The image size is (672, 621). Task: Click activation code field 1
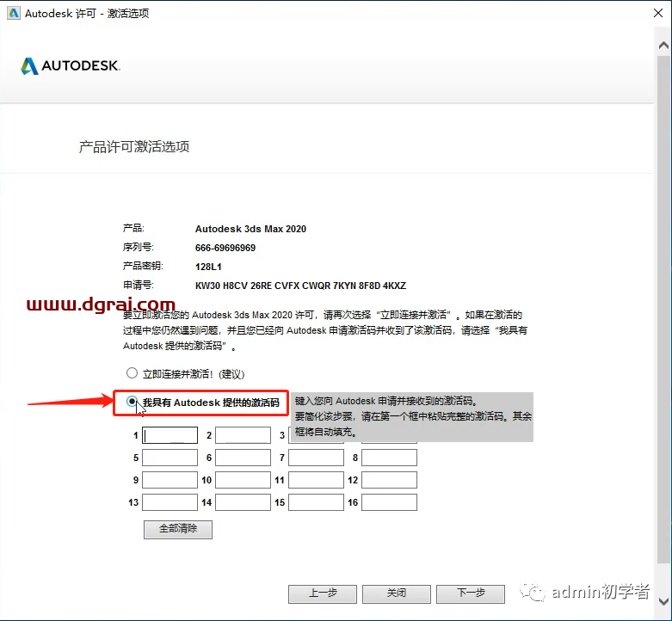pos(170,435)
